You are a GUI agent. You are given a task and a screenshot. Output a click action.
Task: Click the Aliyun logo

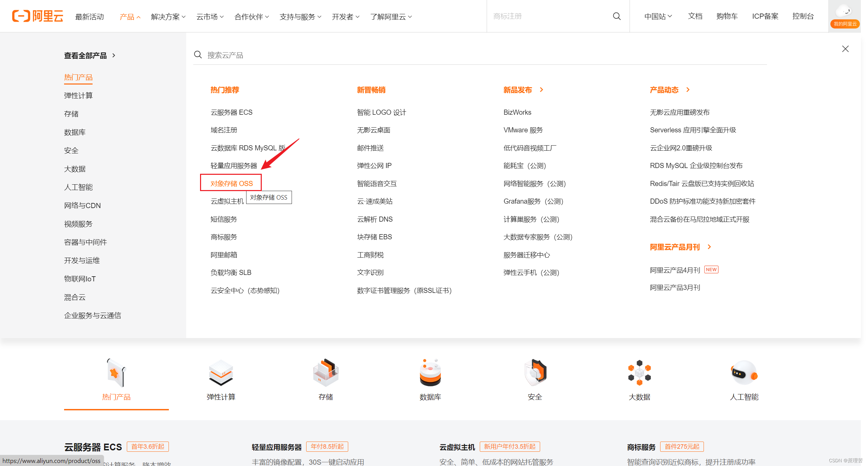click(38, 16)
